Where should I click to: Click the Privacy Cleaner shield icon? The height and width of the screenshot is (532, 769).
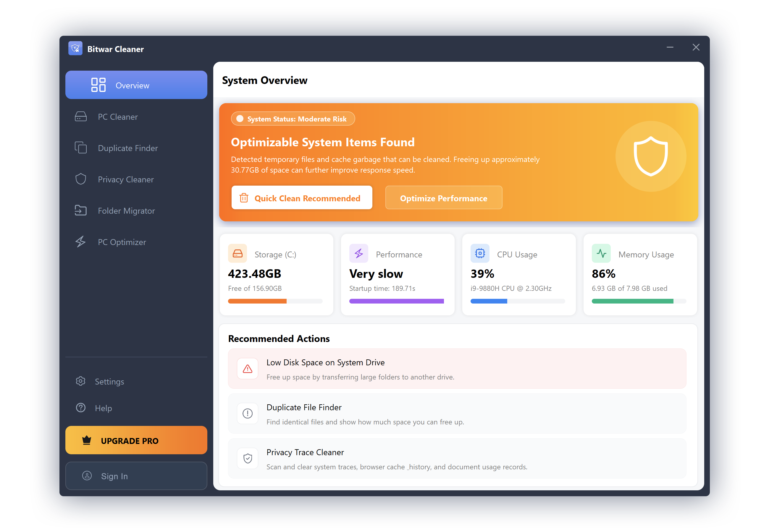click(81, 179)
